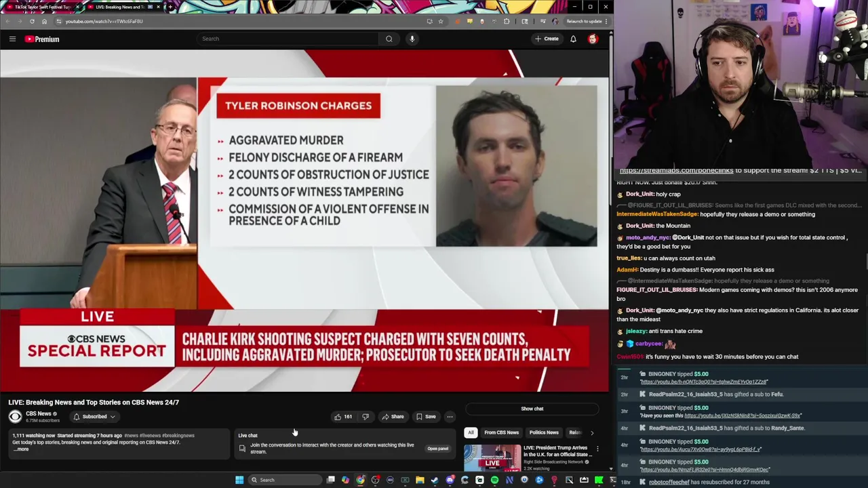Click 'Relaunch to update' in Chrome
Viewport: 868px width, 488px height.
[x=583, y=21]
